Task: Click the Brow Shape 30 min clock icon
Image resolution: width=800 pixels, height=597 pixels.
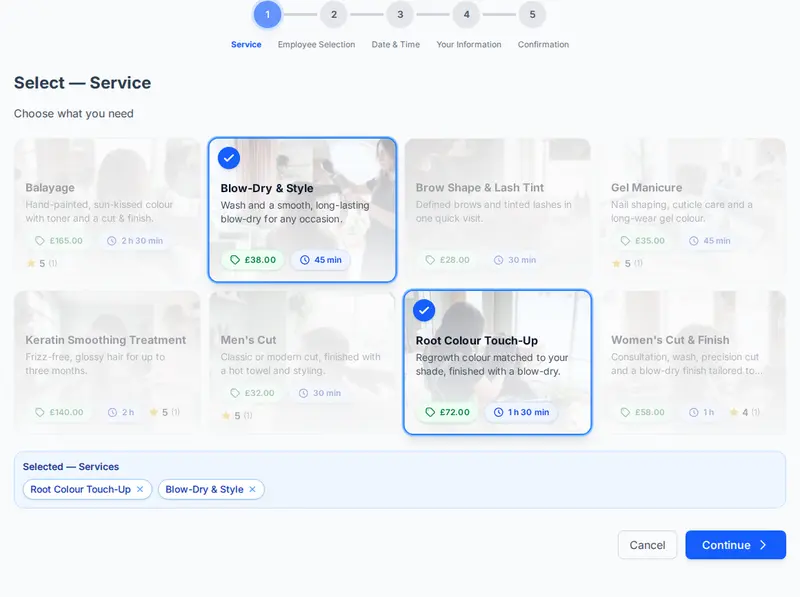Action: [x=498, y=260]
